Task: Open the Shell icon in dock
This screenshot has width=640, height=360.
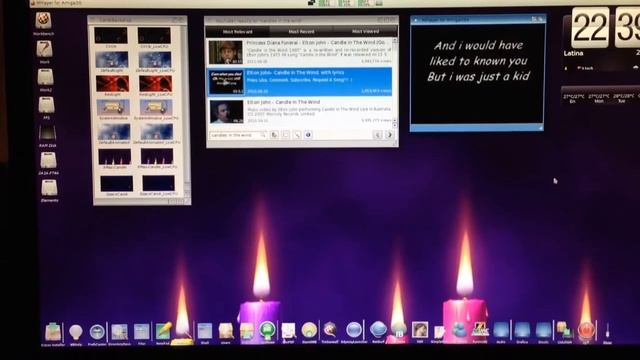Action: pos(204,332)
